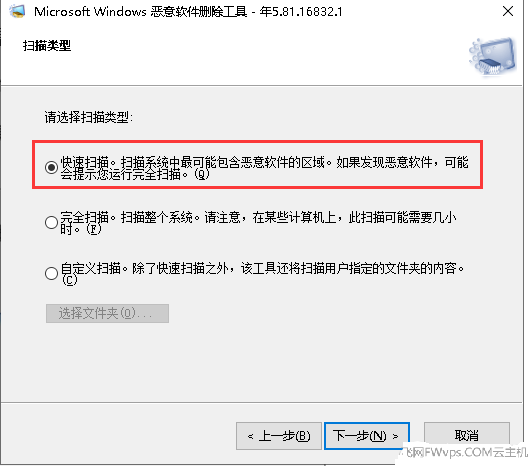
Task: Click the app icon in title bar
Action: [x=17, y=11]
